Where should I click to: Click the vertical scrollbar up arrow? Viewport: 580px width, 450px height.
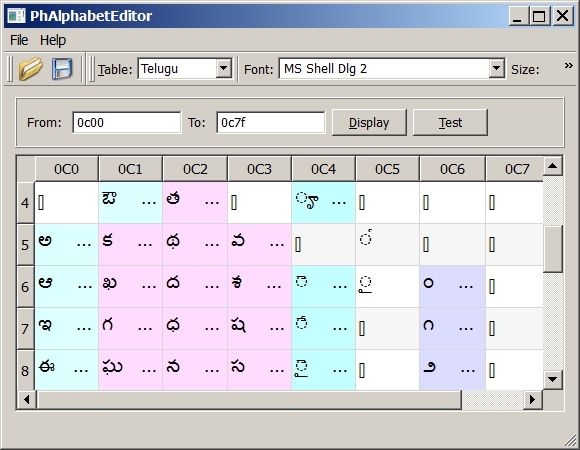[x=553, y=166]
